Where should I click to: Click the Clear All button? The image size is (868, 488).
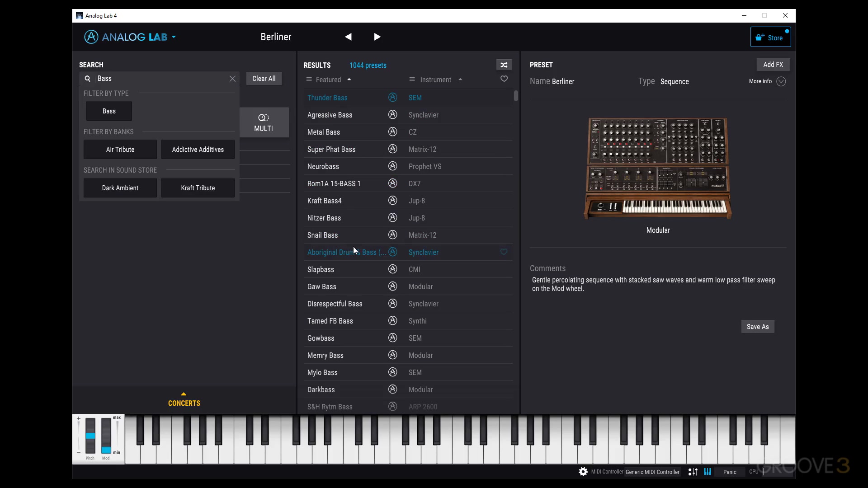click(264, 78)
